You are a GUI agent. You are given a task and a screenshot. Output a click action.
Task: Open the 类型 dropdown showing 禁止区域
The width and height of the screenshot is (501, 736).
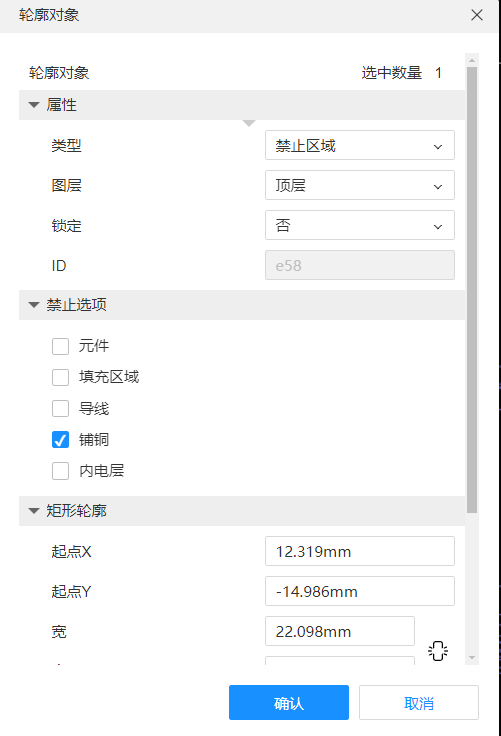360,146
